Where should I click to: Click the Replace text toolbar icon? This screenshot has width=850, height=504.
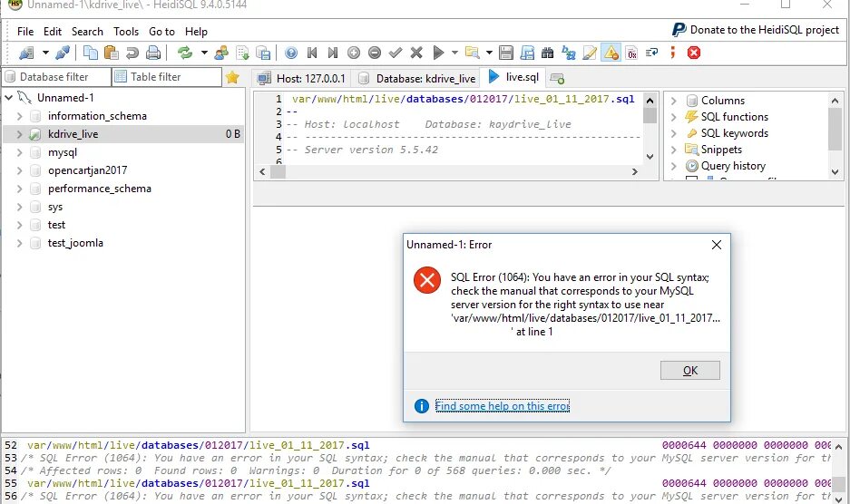(x=569, y=53)
